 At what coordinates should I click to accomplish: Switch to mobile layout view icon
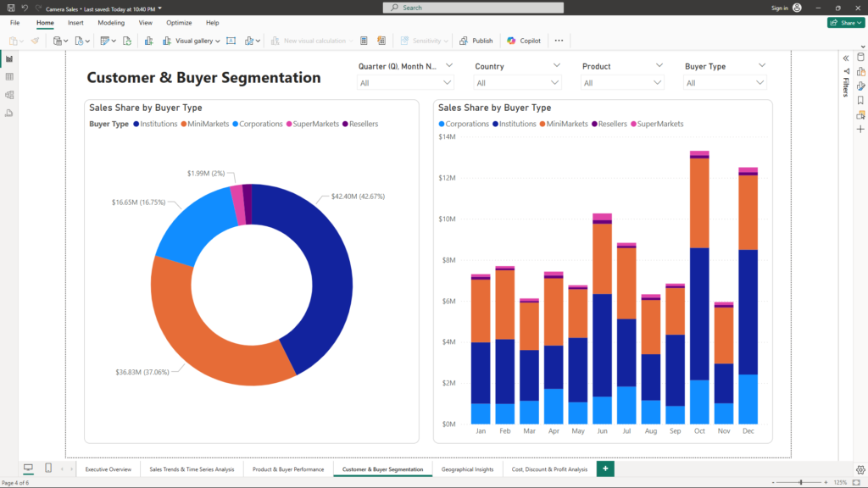click(x=48, y=469)
